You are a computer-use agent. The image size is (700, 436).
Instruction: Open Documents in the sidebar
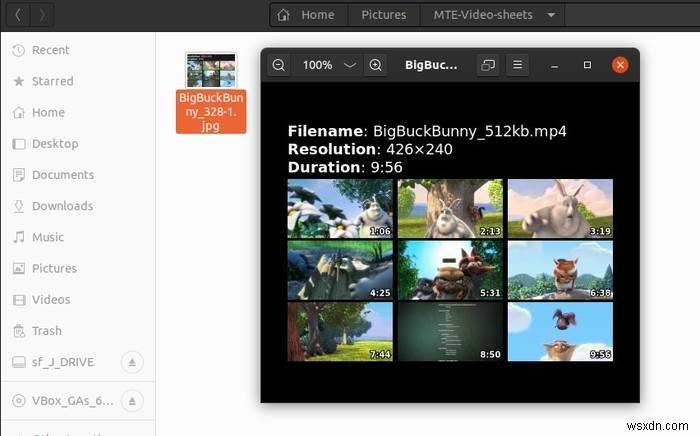point(78,175)
